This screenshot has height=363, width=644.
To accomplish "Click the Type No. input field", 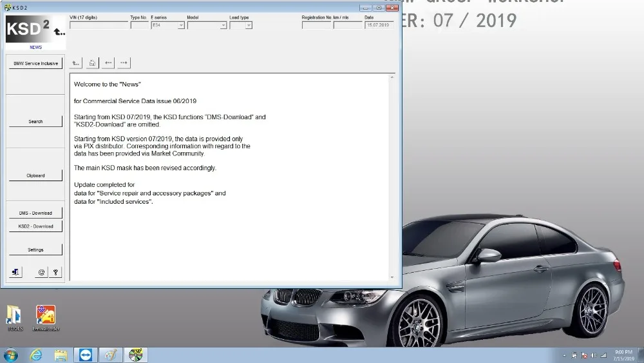I will click(x=140, y=26).
